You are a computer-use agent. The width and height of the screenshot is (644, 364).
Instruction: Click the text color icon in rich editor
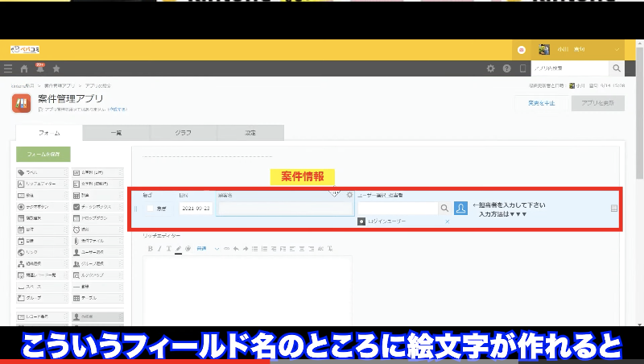tap(178, 248)
